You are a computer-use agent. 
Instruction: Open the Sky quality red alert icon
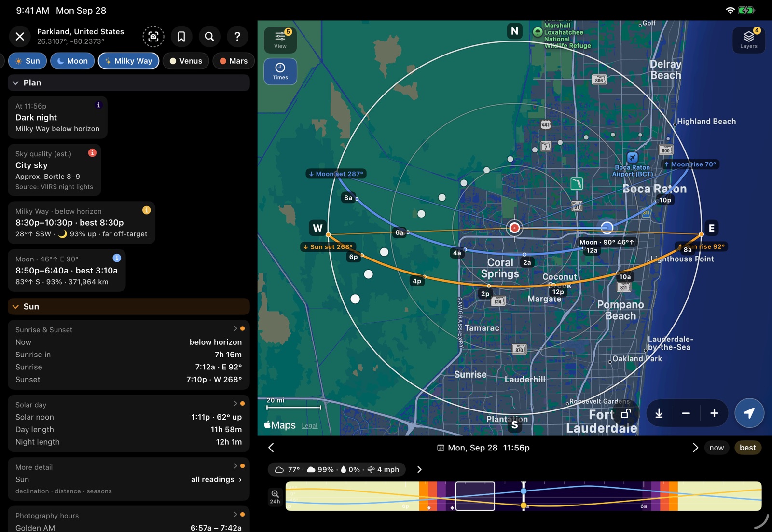92,153
